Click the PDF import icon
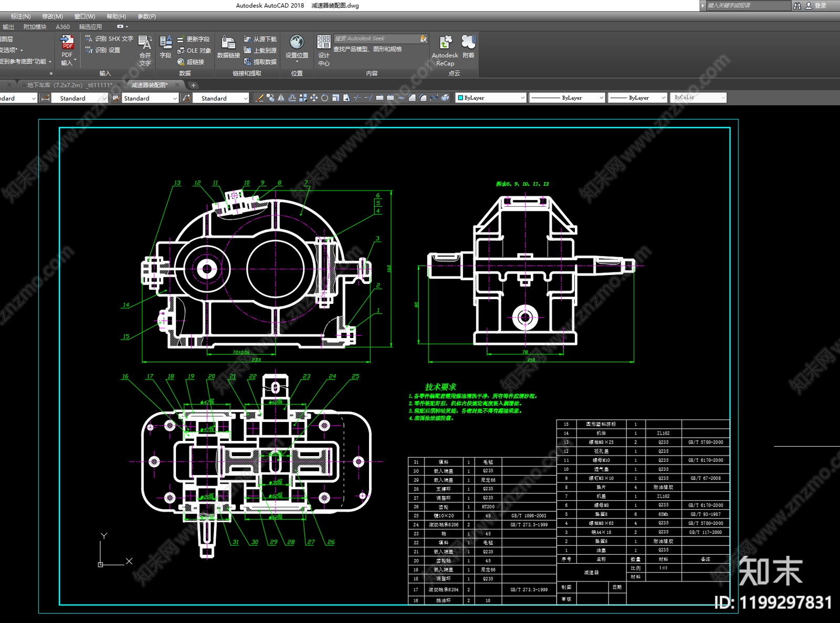This screenshot has height=623, width=840. [67, 43]
